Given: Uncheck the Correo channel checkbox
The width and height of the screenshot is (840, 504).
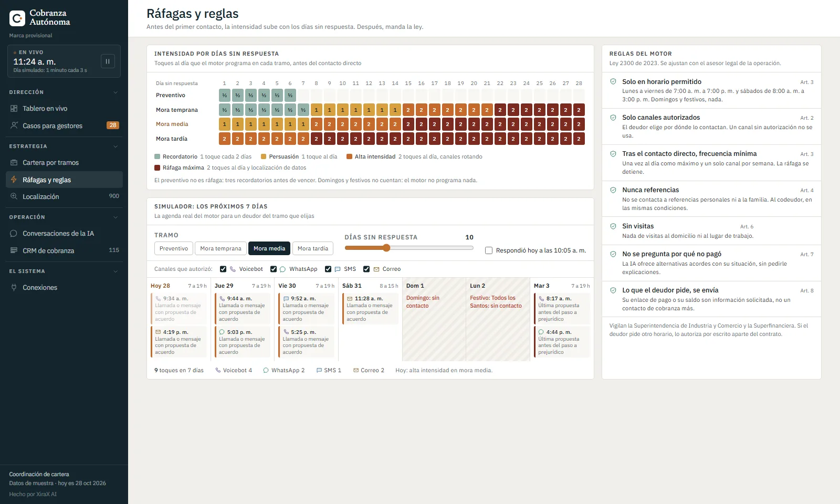Looking at the screenshot, I should tap(366, 269).
